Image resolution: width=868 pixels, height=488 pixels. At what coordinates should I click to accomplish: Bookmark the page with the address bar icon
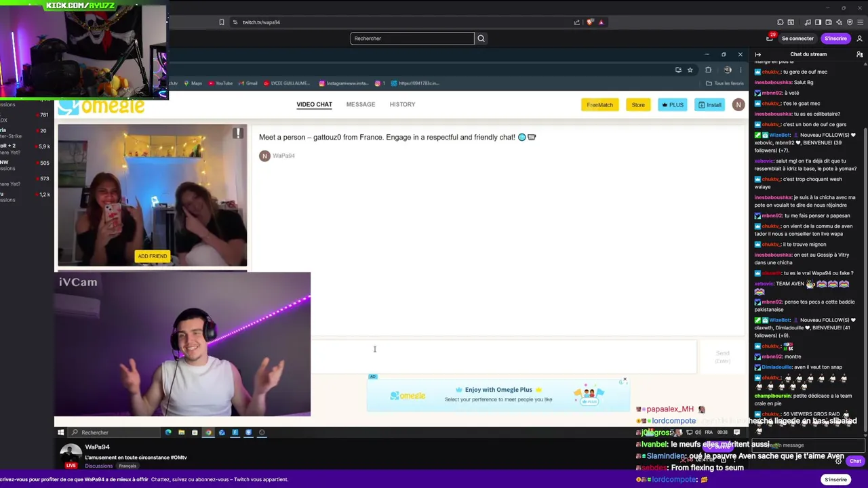point(221,22)
